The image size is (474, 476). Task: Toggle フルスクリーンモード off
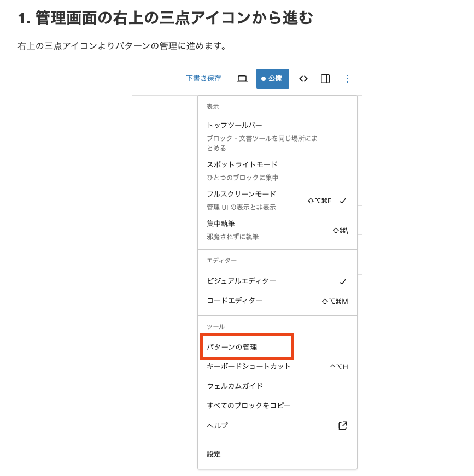point(277,201)
